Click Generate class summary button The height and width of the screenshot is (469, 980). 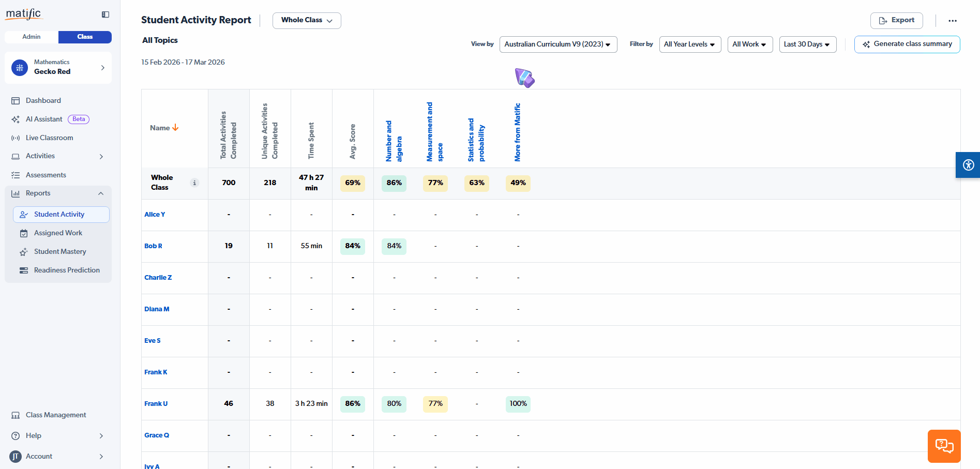coord(907,44)
